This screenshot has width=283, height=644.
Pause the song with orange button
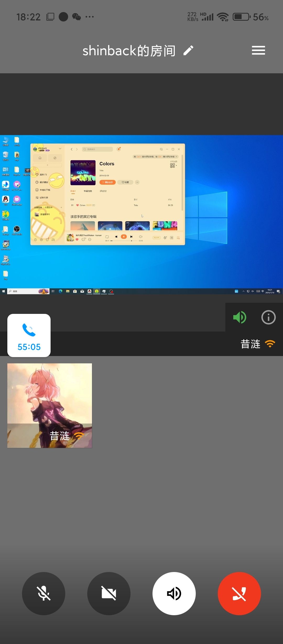[124, 237]
